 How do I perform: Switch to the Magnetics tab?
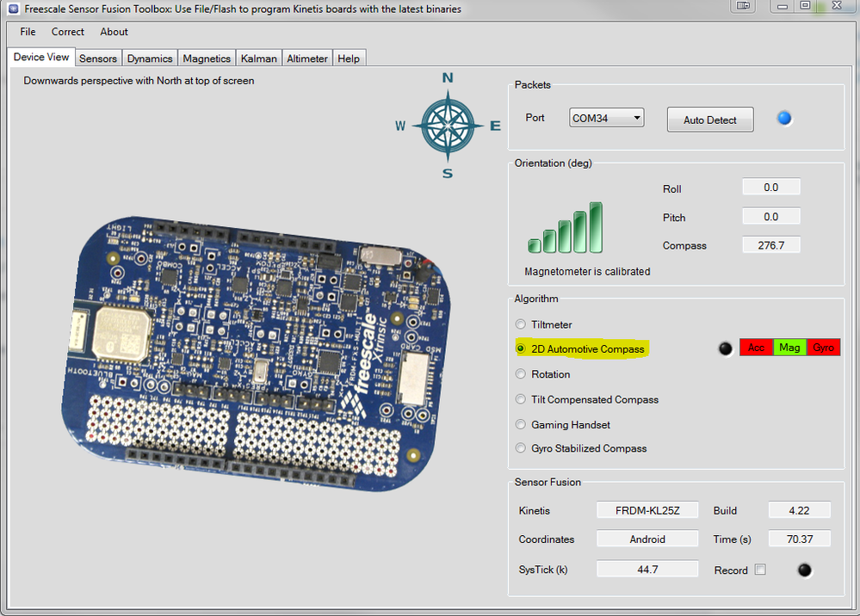pyautogui.click(x=206, y=58)
